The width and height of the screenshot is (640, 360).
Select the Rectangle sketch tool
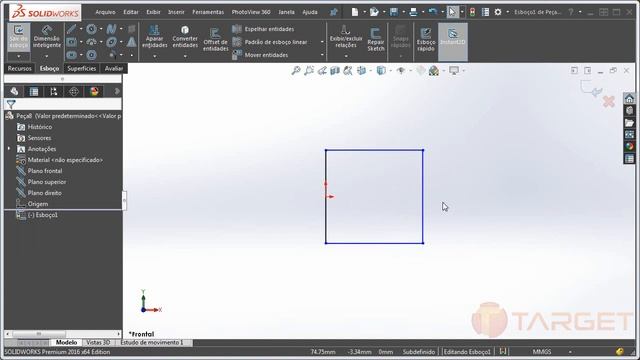point(71,42)
